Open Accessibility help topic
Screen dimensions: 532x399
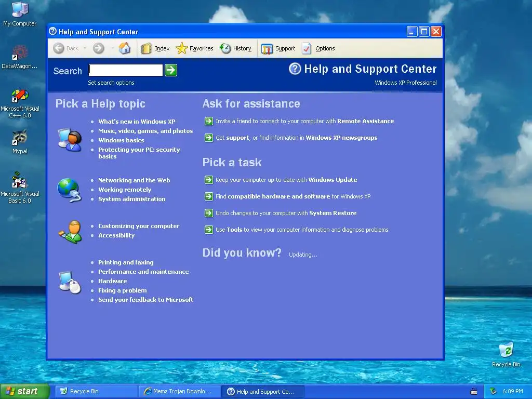click(x=116, y=235)
